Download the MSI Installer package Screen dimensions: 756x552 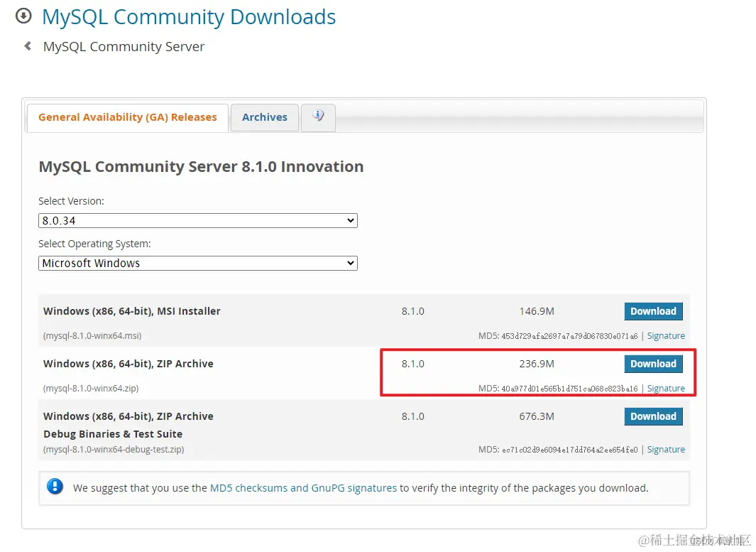coord(653,311)
